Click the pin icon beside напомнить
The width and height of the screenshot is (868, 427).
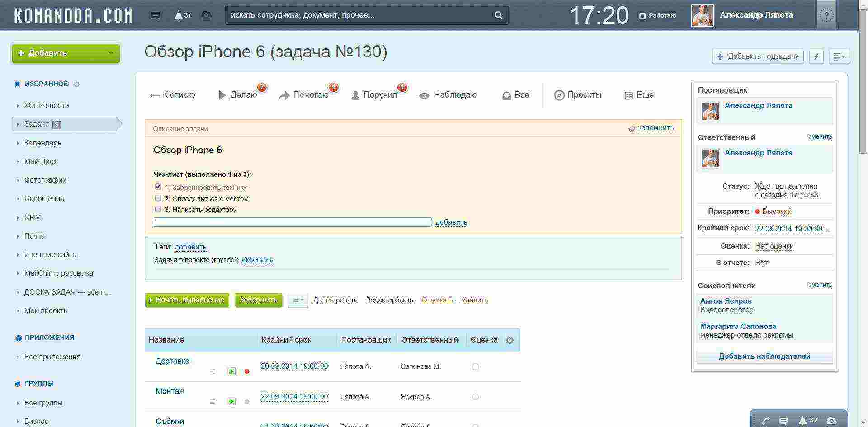coord(632,129)
